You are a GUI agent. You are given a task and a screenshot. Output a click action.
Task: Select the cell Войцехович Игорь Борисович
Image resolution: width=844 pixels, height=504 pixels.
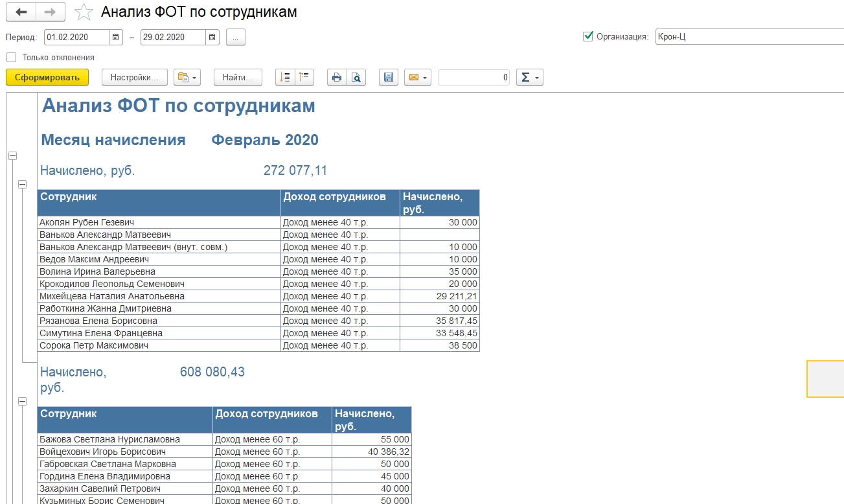(x=125, y=452)
